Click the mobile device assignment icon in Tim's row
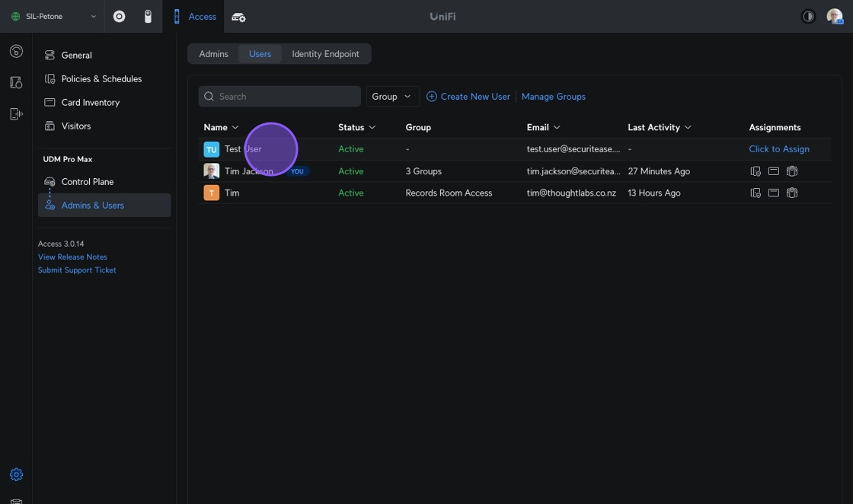 756,193
